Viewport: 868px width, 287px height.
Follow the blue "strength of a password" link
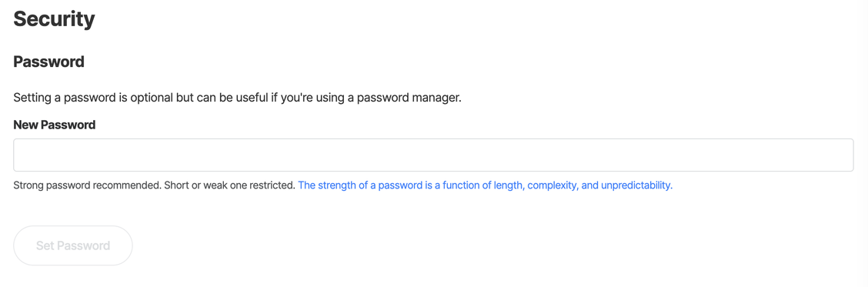click(x=485, y=185)
